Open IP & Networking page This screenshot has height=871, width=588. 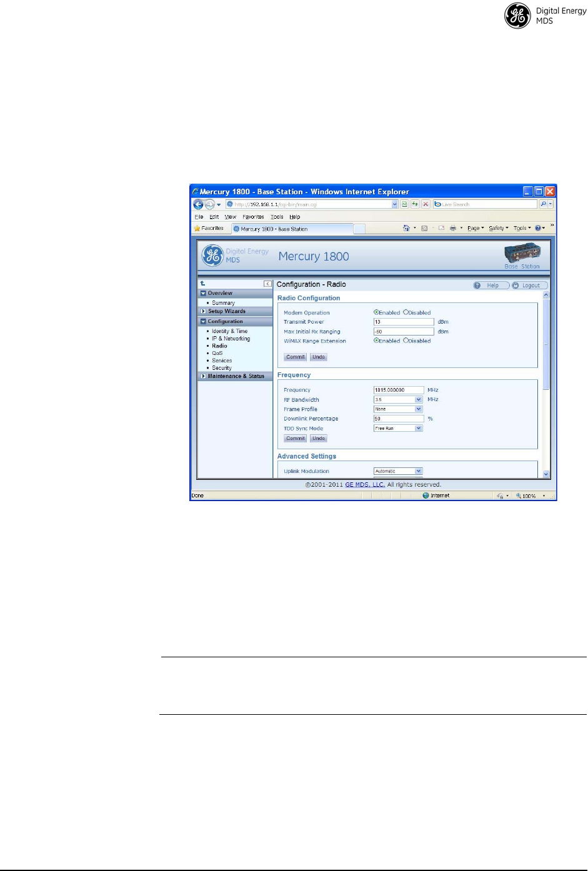coord(231,339)
